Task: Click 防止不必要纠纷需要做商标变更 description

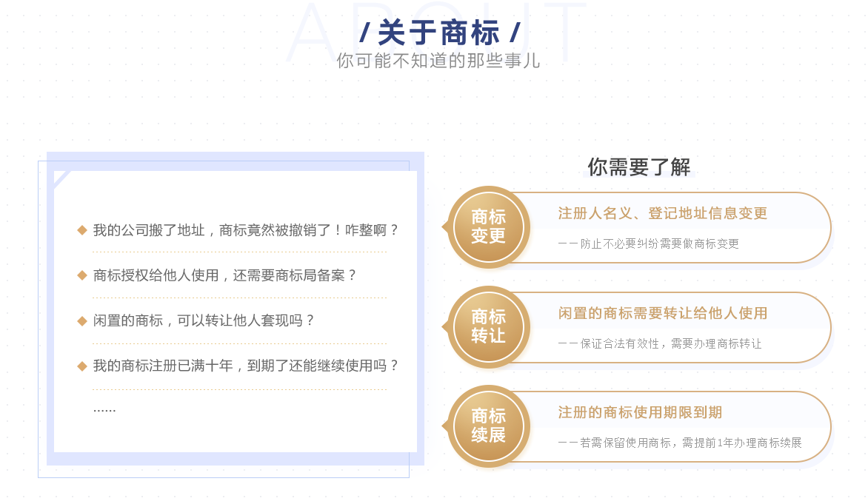Action: point(649,243)
